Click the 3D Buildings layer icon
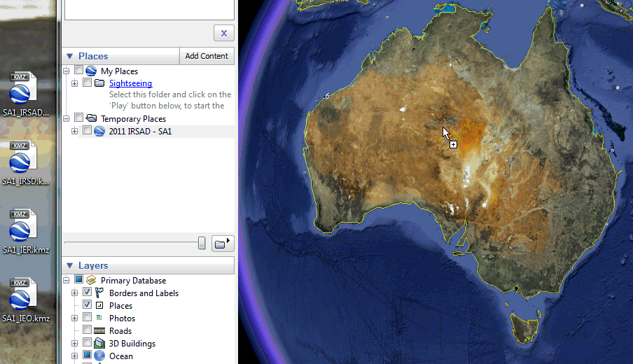This screenshot has width=633, height=364. coord(99,343)
